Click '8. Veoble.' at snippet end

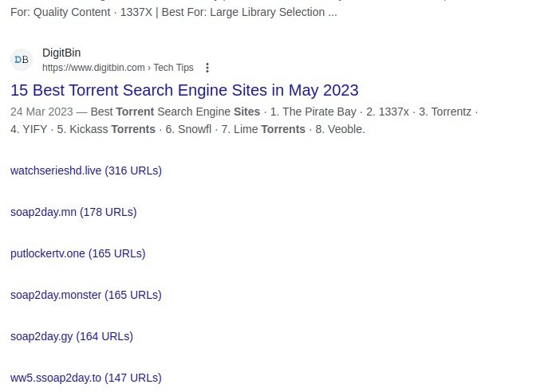coord(340,129)
